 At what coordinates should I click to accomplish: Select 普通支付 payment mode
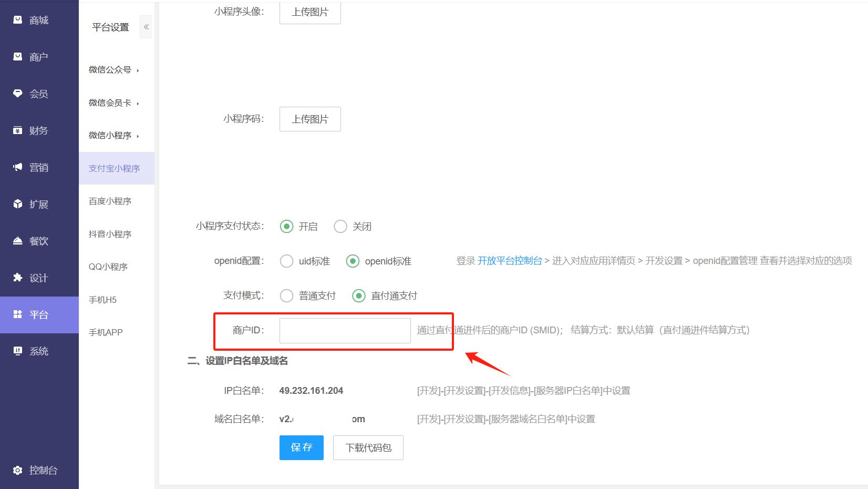coord(286,296)
